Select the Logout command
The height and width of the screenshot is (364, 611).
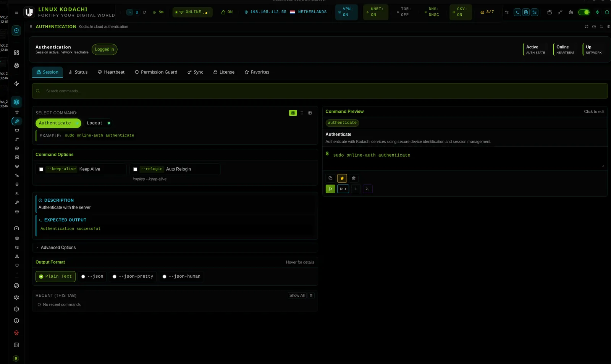(x=99, y=123)
